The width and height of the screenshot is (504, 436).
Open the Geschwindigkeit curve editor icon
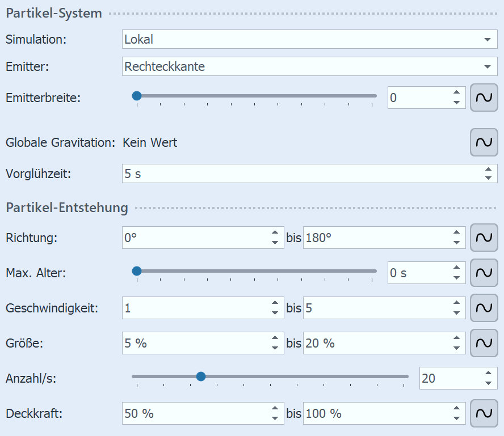tap(484, 308)
